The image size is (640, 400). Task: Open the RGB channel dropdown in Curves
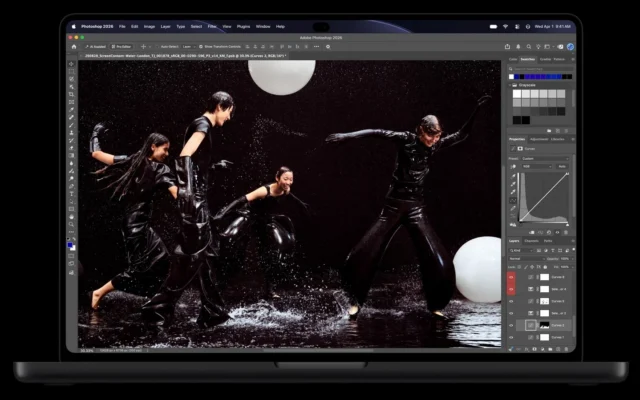[537, 167]
